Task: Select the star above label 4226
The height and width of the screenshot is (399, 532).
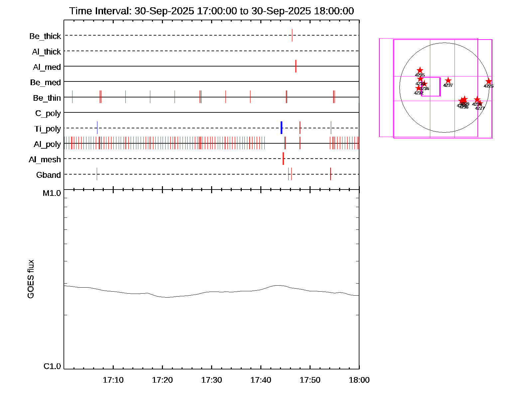Action: [477, 100]
